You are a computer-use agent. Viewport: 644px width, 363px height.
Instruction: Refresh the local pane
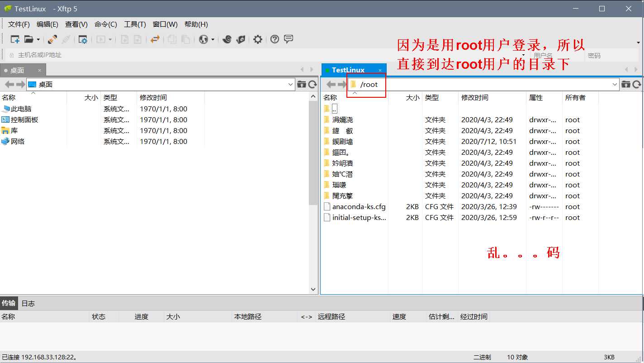[x=313, y=84]
